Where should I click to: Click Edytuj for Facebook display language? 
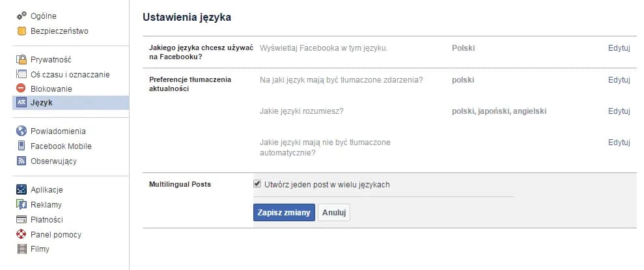point(619,48)
